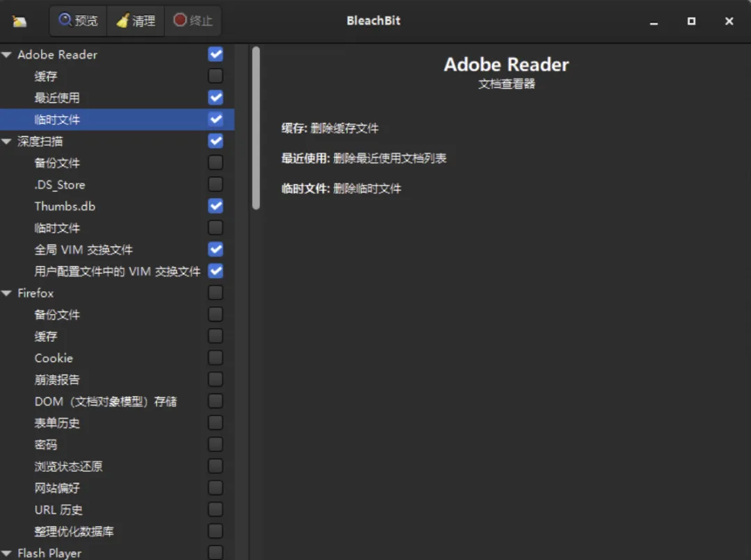This screenshot has width=751, height=560.
Task: Check the 深度扫描 临时文件 checkbox
Action: pos(216,228)
